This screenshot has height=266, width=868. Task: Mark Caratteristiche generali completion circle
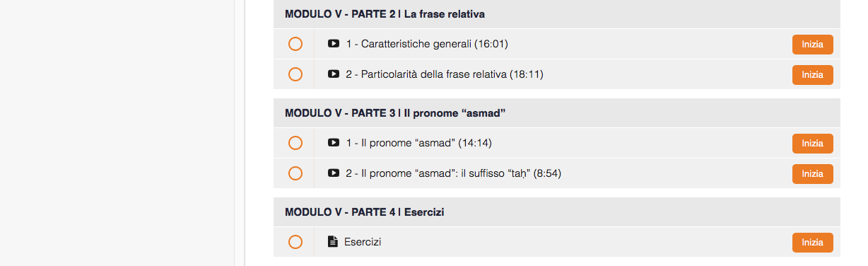(x=295, y=44)
